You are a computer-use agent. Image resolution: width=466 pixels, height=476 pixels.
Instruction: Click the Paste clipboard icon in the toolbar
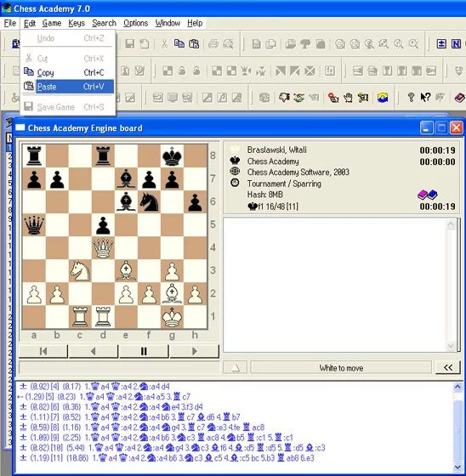tap(194, 44)
